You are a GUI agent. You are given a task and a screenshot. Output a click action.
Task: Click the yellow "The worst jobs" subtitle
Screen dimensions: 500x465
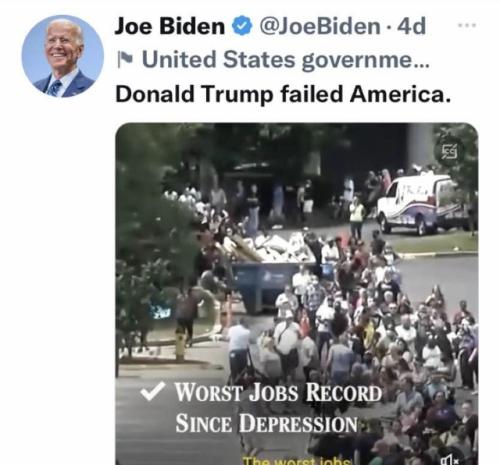[297, 461]
